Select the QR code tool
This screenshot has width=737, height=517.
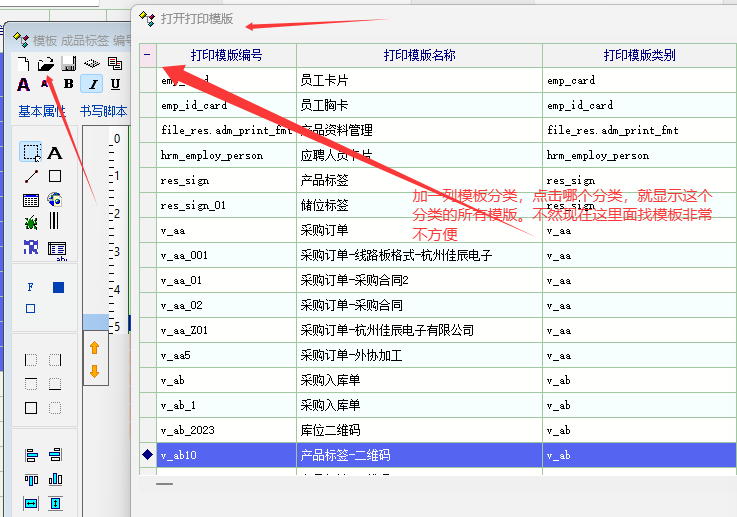(x=31, y=246)
